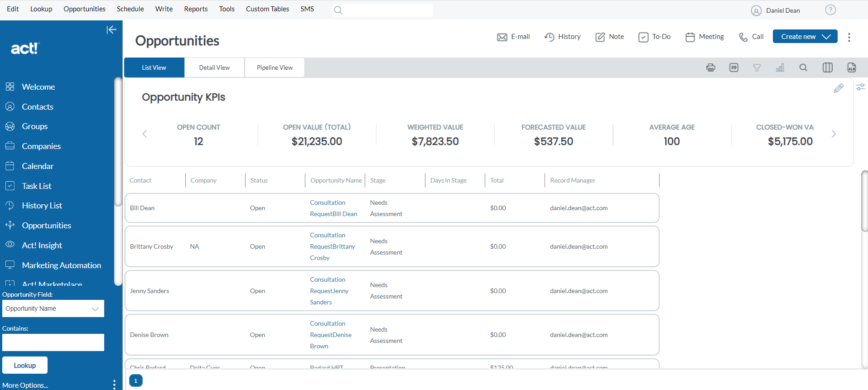
Task: Log a new Call
Action: click(x=751, y=37)
